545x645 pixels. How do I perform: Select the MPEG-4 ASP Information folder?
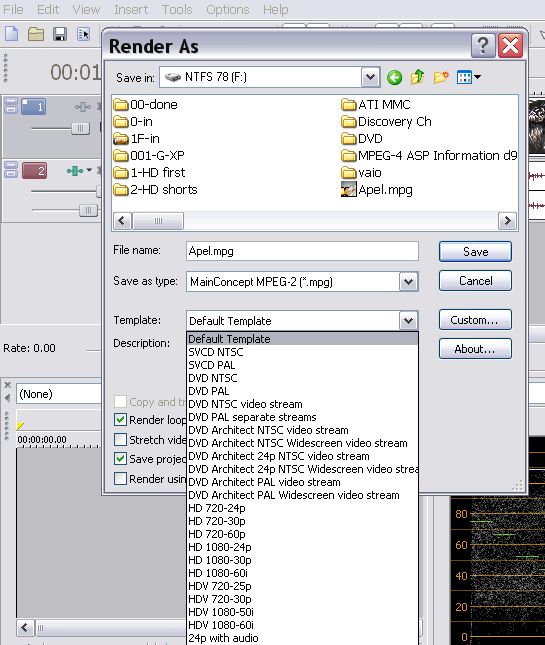tap(429, 155)
